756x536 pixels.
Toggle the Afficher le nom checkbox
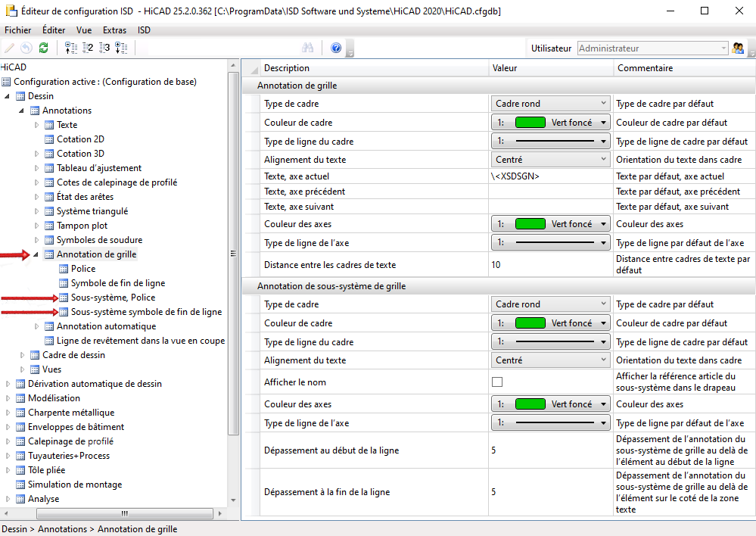497,382
